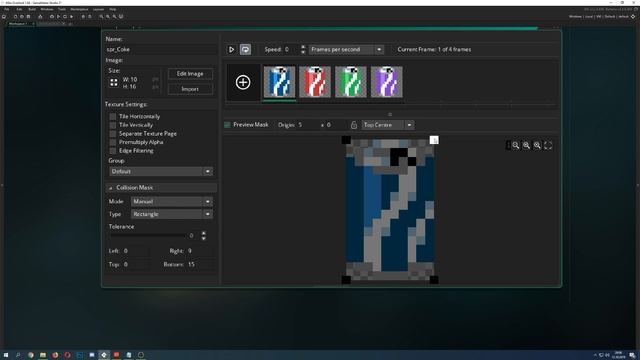Run the game with the top toolbar play icon
This screenshot has height=360, width=640.
58,17
